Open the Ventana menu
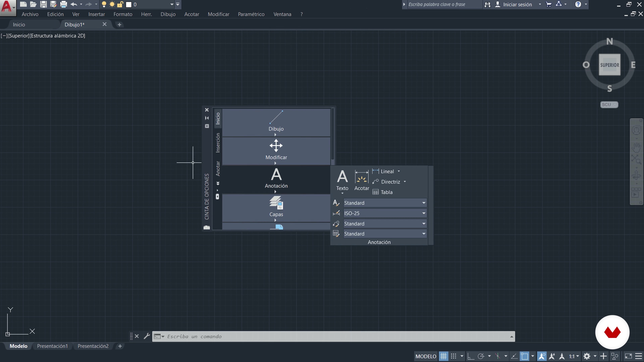 coord(282,14)
